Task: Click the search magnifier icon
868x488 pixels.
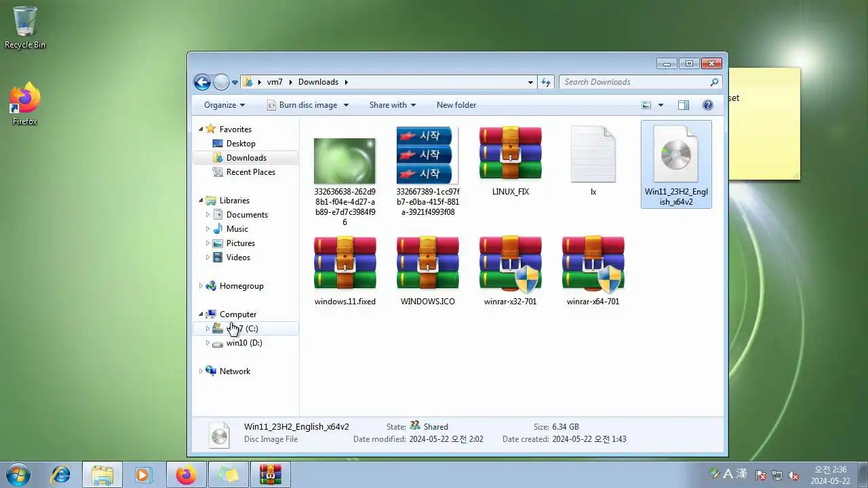Action: coord(714,82)
